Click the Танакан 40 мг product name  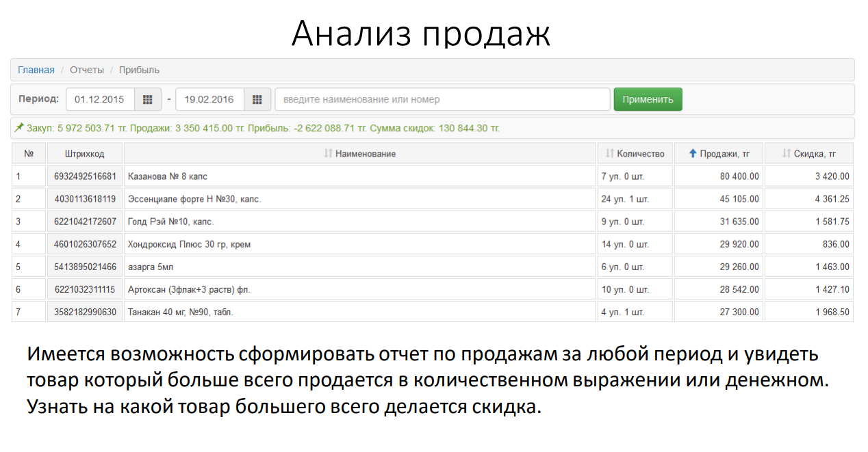181,312
